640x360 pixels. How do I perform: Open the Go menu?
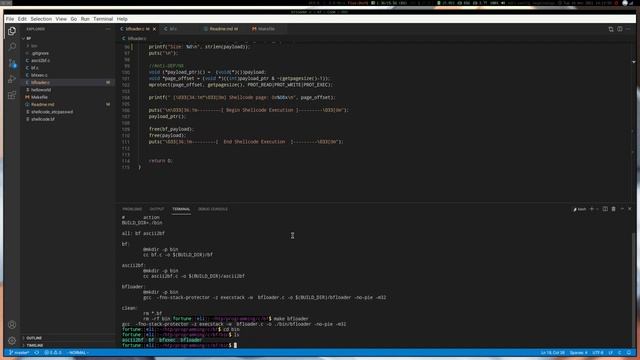(73, 19)
